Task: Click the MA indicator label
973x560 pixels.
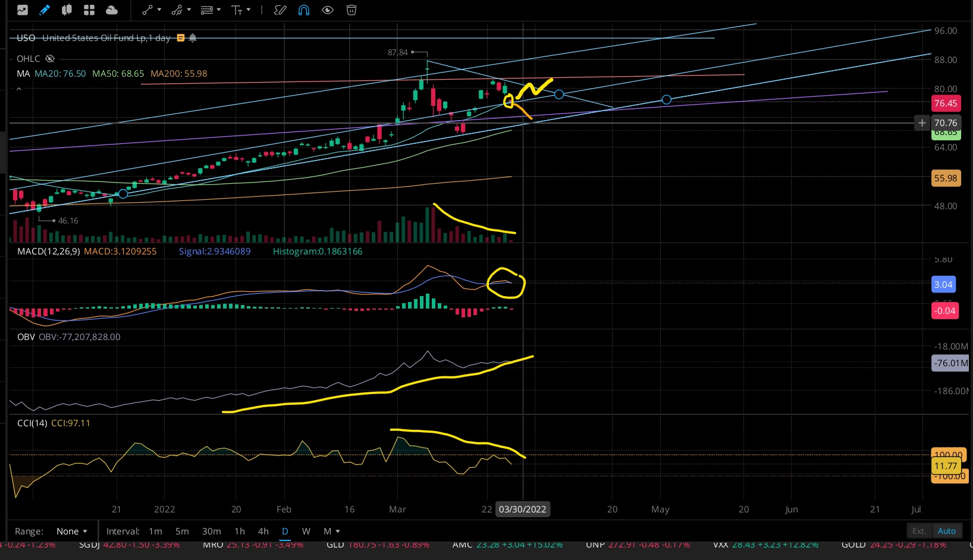Action: pos(23,74)
